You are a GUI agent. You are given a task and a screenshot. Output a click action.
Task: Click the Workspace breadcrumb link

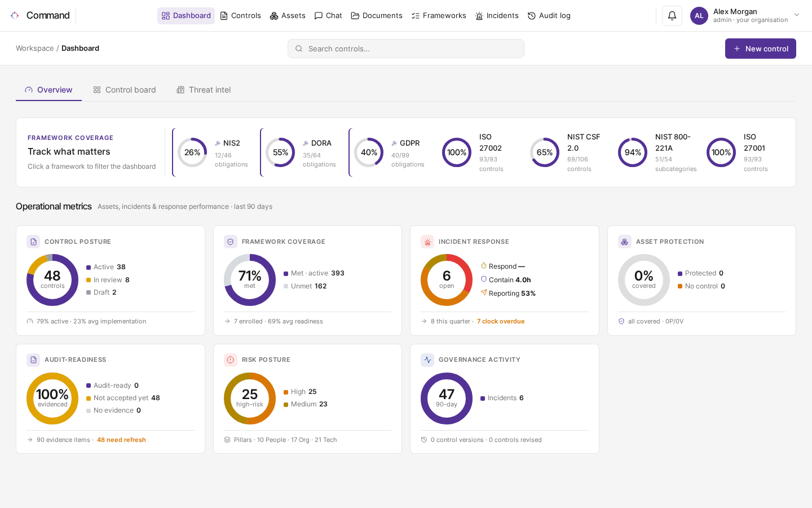coord(35,49)
